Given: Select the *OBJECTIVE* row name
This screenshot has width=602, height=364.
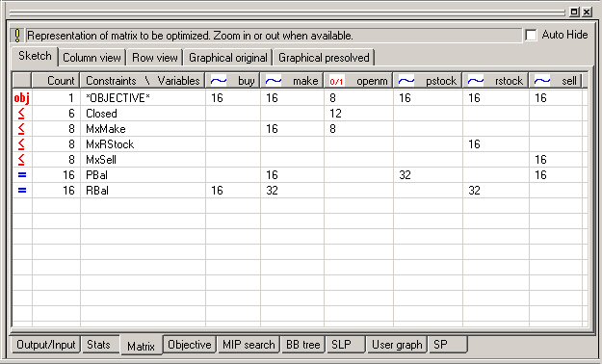Looking at the screenshot, I should 118,98.
